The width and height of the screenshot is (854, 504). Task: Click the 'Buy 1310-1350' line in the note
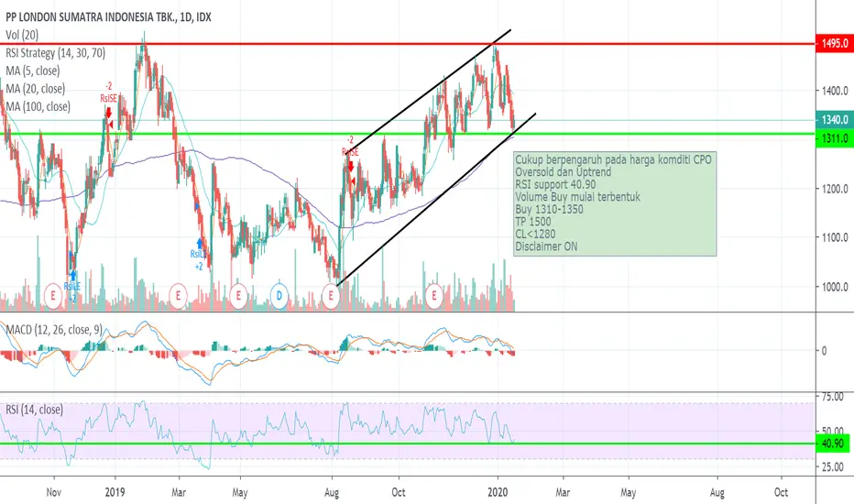click(549, 209)
